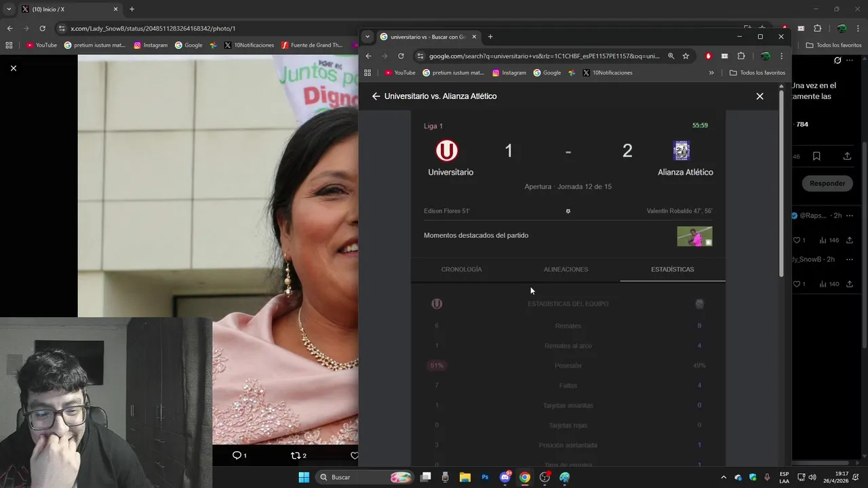Go back in the Google window
This screenshot has height=488, width=868.
[368, 56]
